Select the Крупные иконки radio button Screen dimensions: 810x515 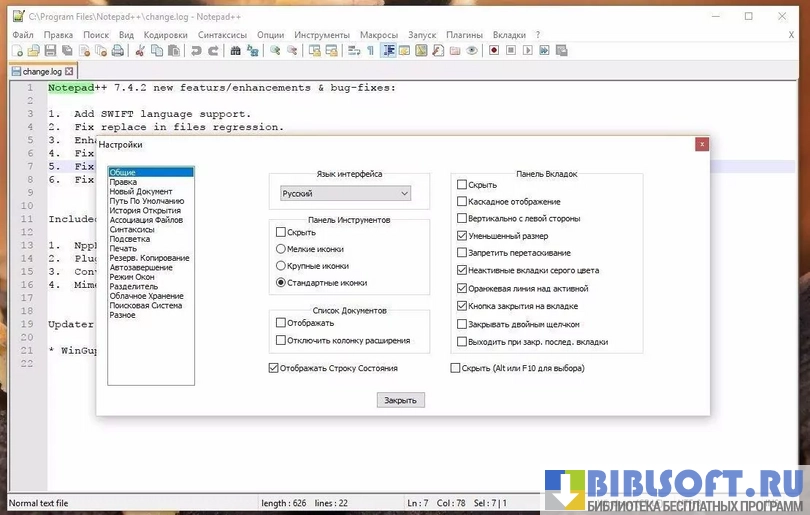click(x=281, y=266)
